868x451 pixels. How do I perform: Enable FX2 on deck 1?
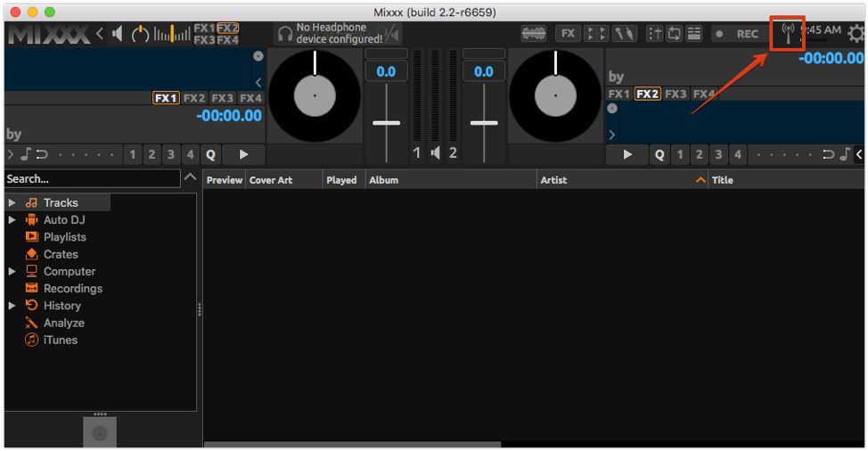point(193,98)
